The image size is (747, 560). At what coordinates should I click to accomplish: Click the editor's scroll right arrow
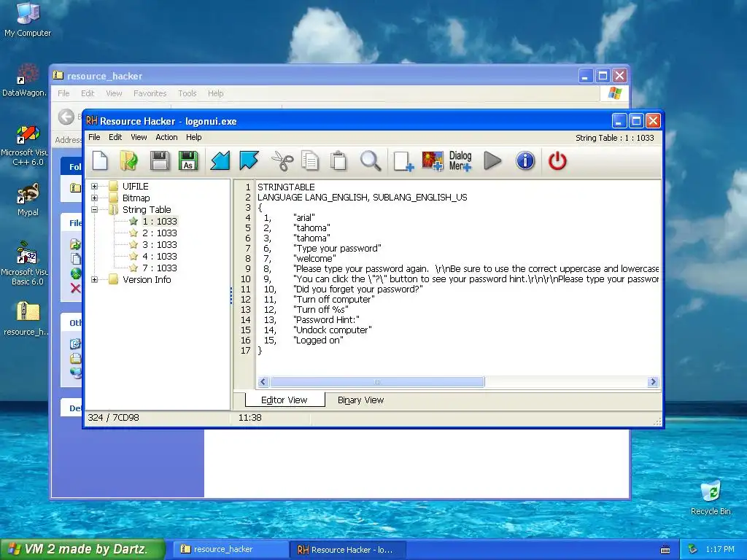click(x=653, y=382)
